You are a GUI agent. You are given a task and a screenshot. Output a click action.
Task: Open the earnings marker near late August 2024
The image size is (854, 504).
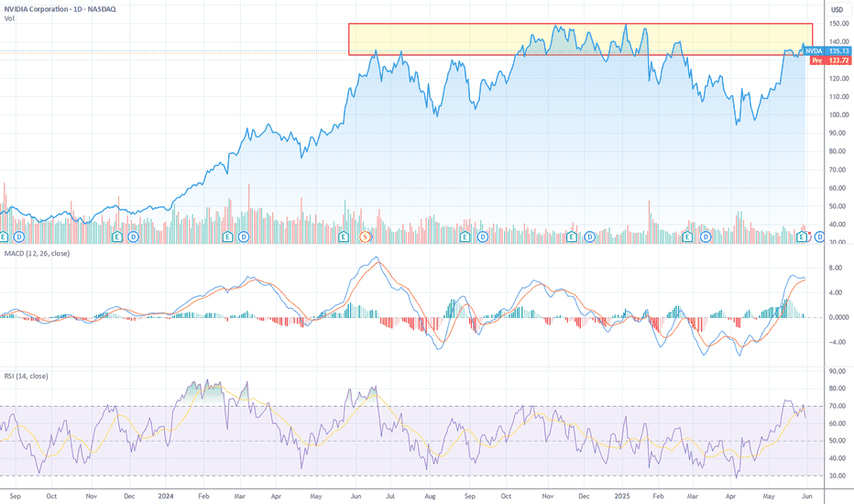(x=465, y=237)
